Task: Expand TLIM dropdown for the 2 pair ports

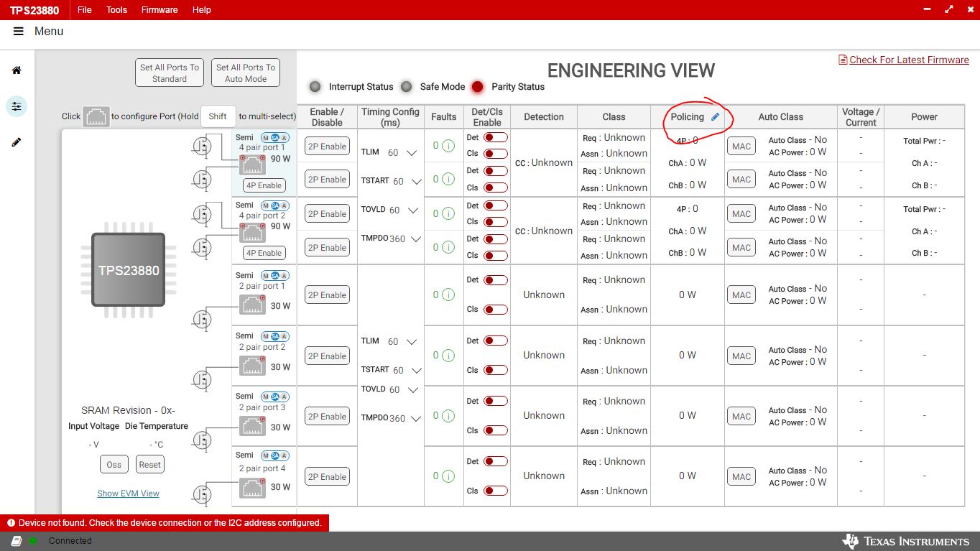Action: click(x=412, y=342)
